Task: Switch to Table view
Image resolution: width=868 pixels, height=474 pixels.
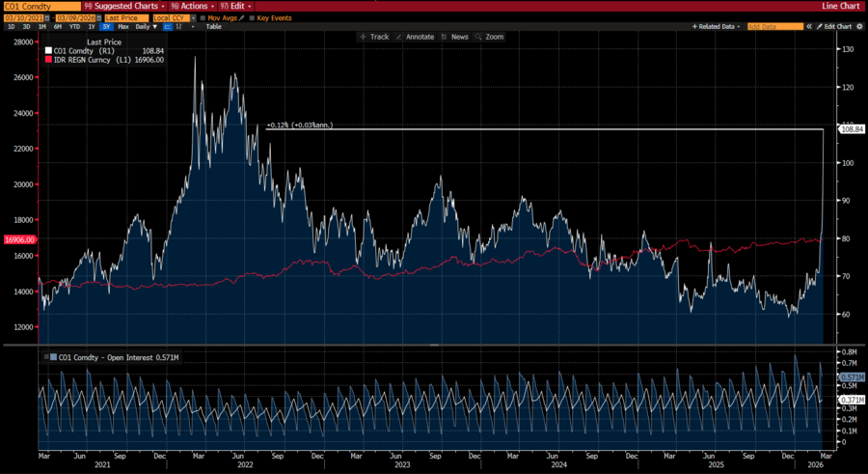Action: (x=213, y=27)
